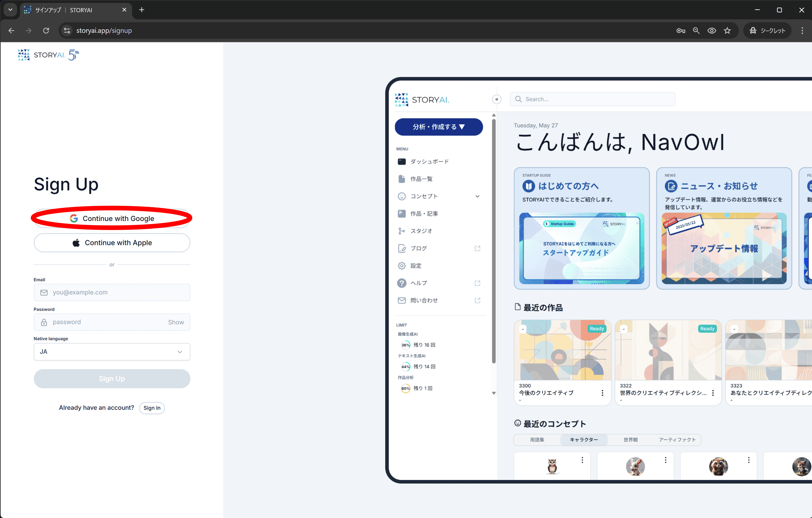This screenshot has height=518, width=812.
Task: Reload the page with browser refresh icon
Action: click(x=46, y=30)
